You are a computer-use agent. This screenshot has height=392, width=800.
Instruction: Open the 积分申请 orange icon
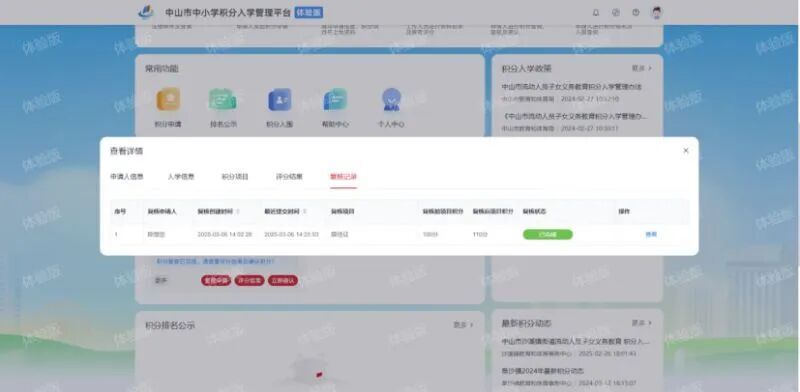tap(168, 100)
